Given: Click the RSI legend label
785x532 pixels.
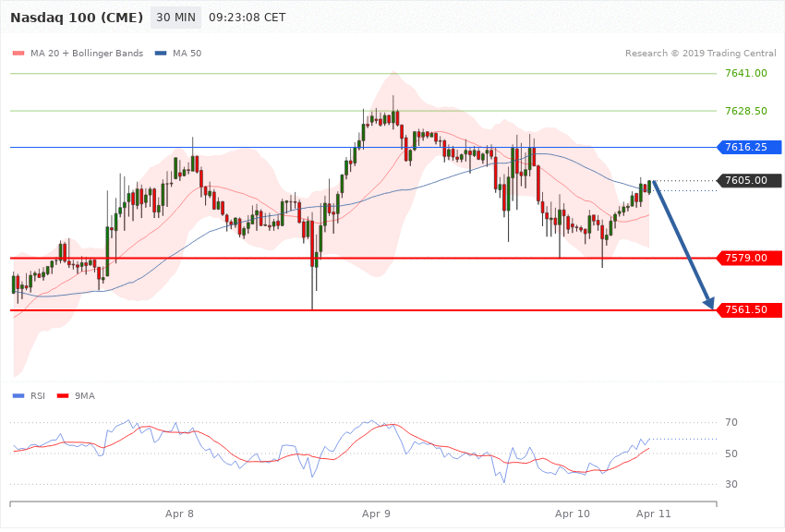Looking at the screenshot, I should pyautogui.click(x=38, y=396).
